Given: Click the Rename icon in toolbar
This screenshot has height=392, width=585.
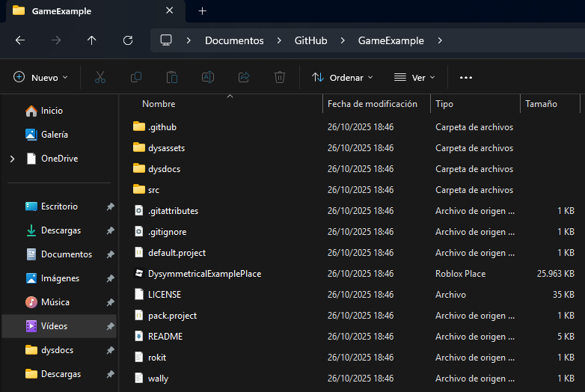Looking at the screenshot, I should click(208, 77).
